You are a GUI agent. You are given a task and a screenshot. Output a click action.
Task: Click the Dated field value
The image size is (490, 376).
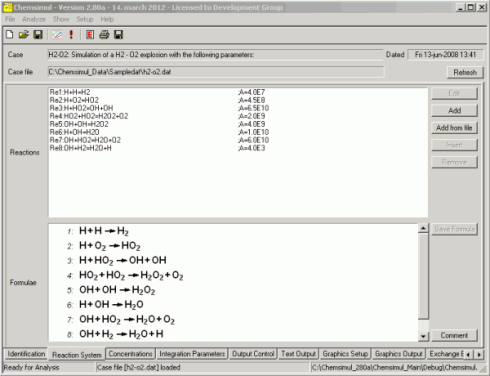pos(445,55)
